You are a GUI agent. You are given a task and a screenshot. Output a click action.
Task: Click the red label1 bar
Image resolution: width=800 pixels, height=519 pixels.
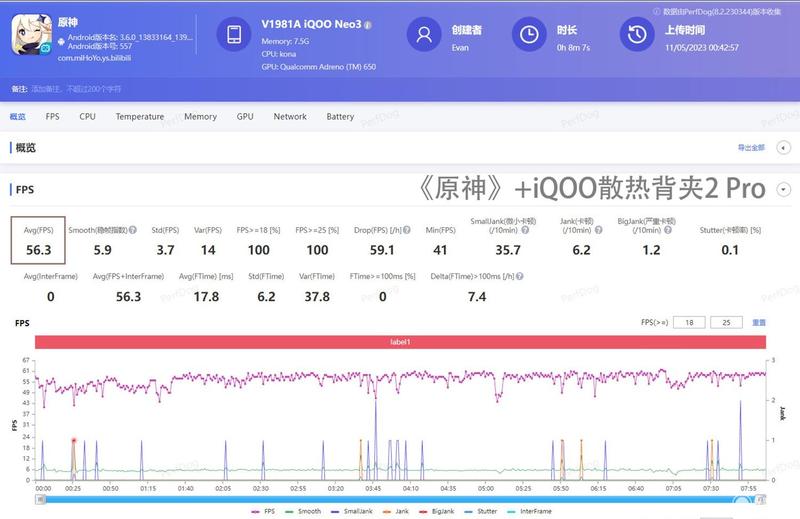point(401,342)
